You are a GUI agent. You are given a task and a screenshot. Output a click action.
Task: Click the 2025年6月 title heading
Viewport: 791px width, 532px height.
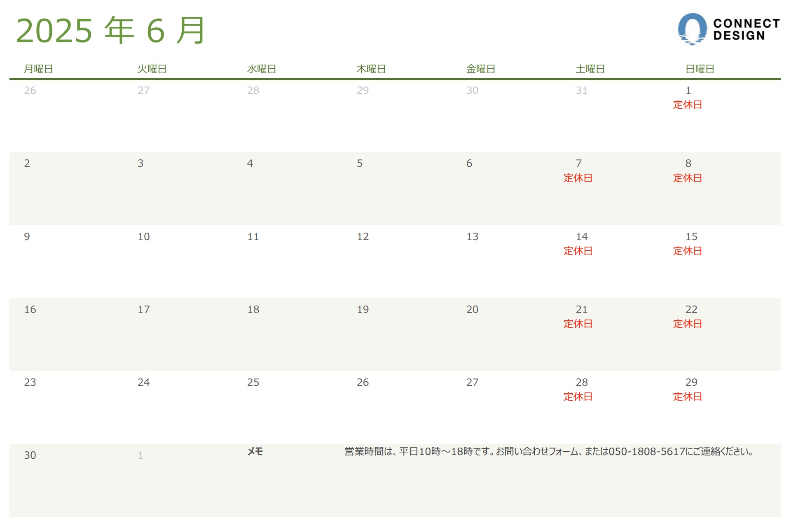click(110, 30)
